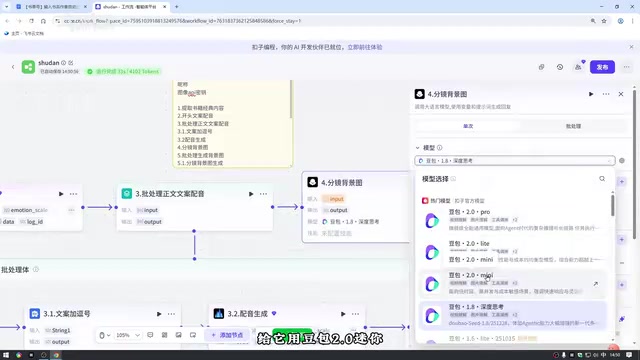Screen dimensions: 640x360
Task: Follow the 立即前往体验 link
Action: click(364, 47)
